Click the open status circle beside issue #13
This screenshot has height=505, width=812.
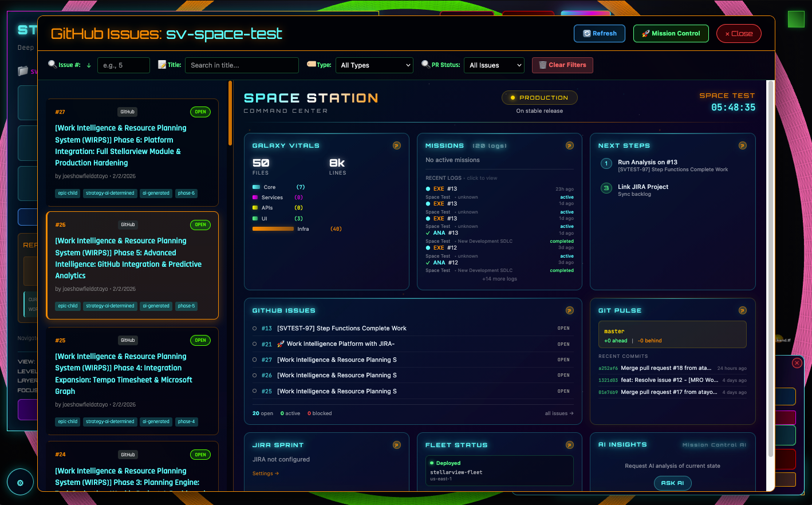click(x=255, y=328)
